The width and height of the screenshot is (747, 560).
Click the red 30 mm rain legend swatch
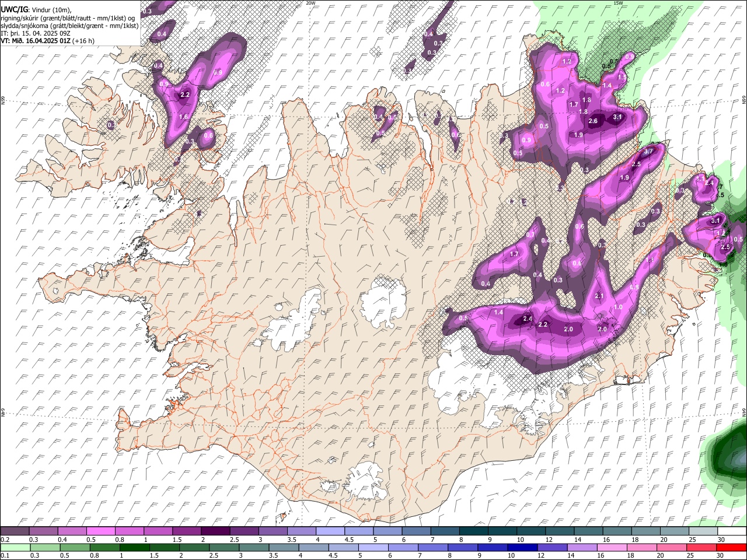tap(731, 547)
